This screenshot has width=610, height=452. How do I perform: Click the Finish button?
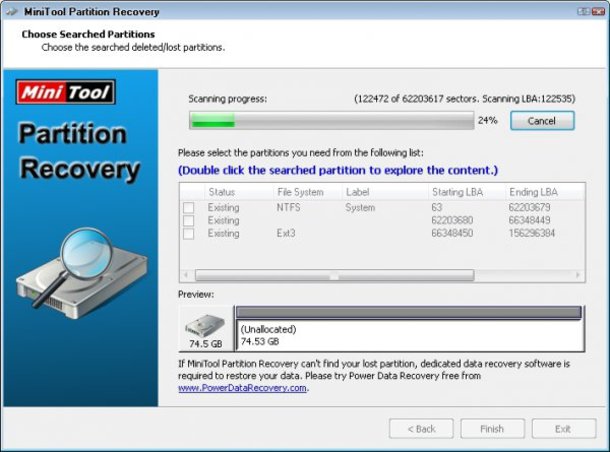(x=492, y=429)
